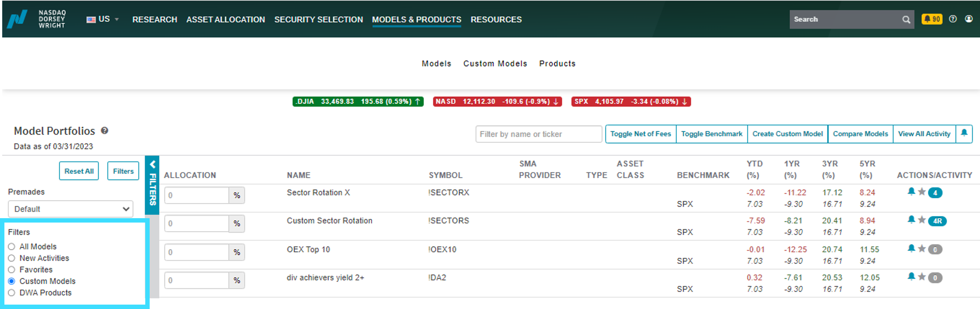Screen dimensions: 980x309
Task: Sort by the NAME column header
Action: (299, 175)
